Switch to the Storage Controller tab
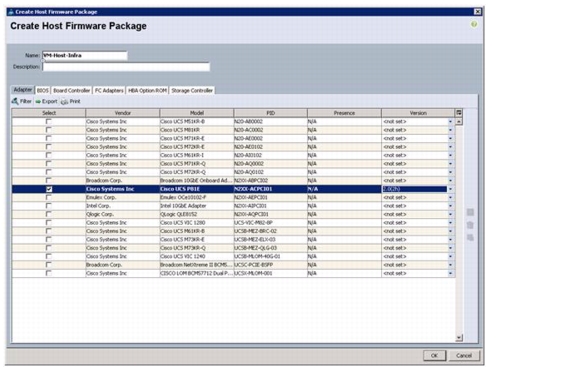The image size is (576, 371). (x=192, y=90)
